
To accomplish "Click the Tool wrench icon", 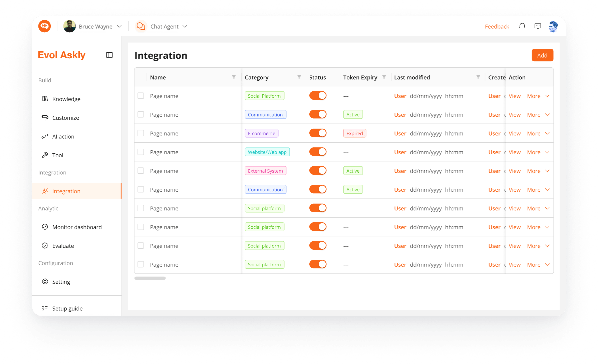I will 45,155.
